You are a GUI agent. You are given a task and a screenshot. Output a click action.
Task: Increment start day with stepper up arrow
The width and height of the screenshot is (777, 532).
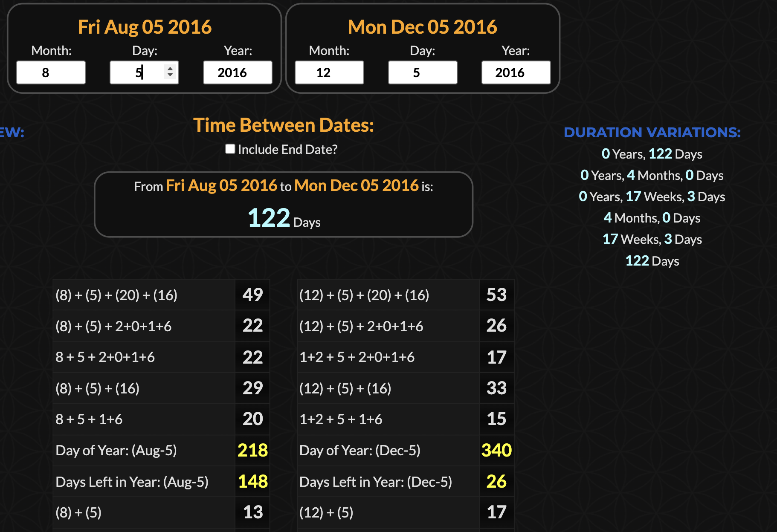click(170, 69)
